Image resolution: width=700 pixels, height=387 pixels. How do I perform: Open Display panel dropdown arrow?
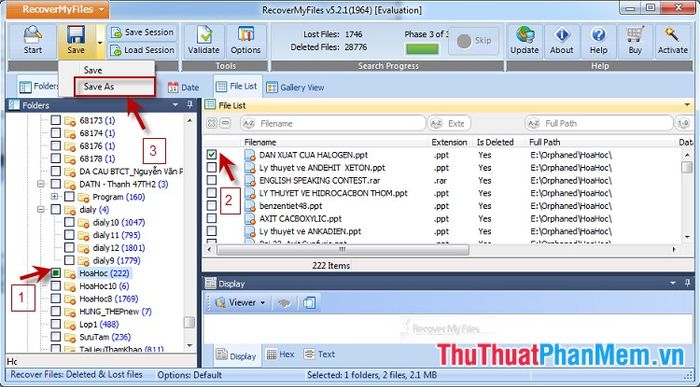click(x=673, y=283)
